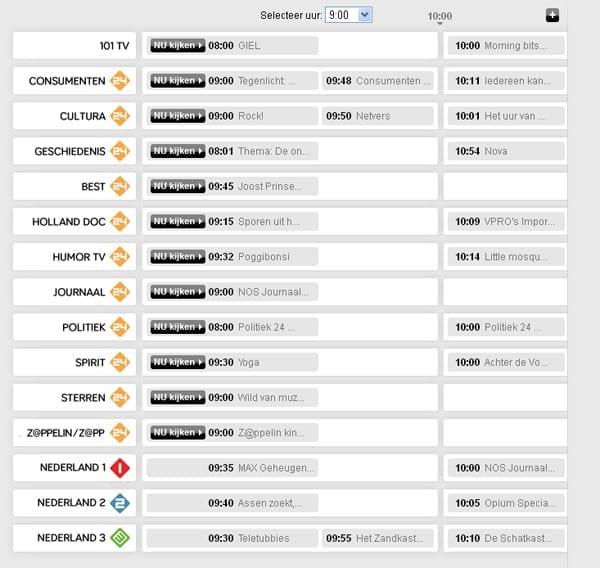Click NU kijken for Sporen uit h... on Holland Doc
Image resolution: width=600 pixels, height=568 pixels.
[178, 222]
